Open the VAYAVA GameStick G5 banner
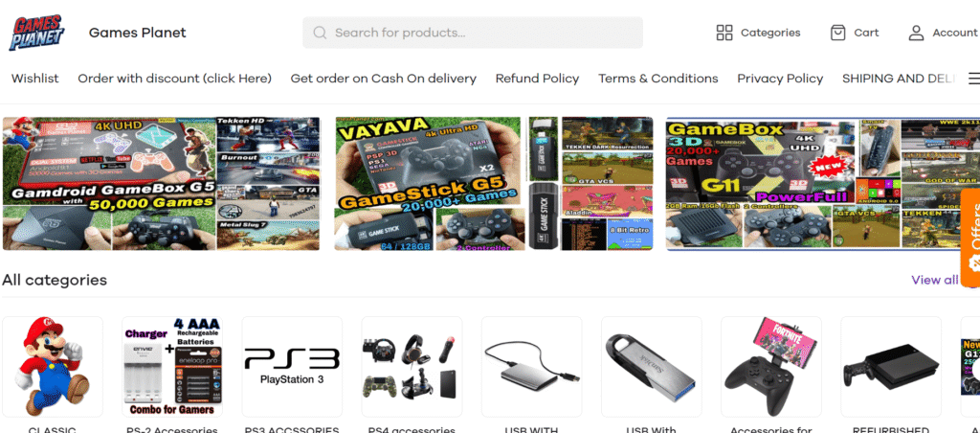Screen dimensions: 980x433 [494, 183]
